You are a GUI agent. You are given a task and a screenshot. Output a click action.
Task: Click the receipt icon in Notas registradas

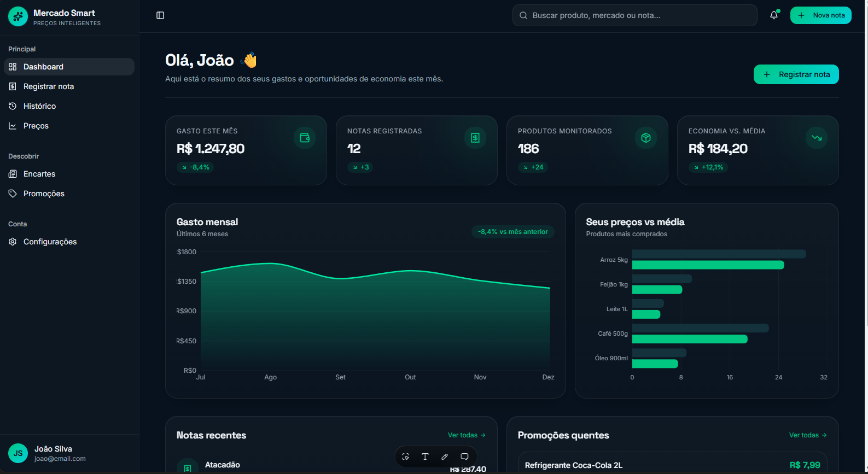tap(475, 138)
